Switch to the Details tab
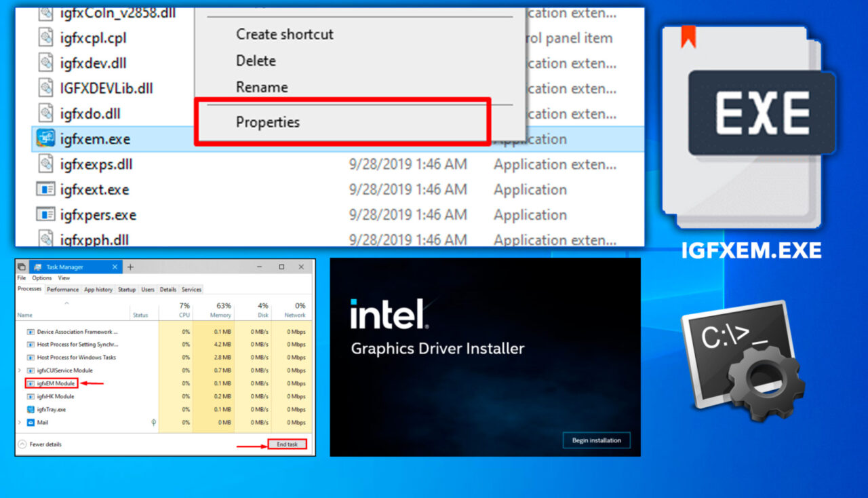 pos(168,290)
